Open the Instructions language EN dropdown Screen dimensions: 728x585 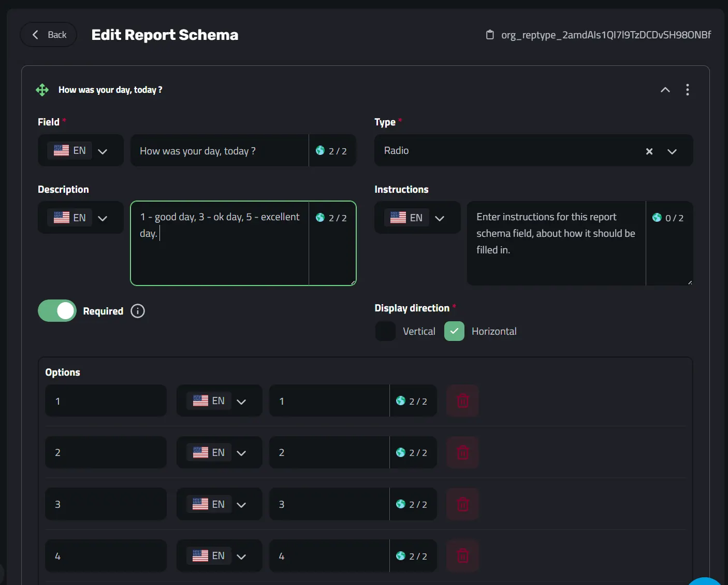[x=417, y=218]
